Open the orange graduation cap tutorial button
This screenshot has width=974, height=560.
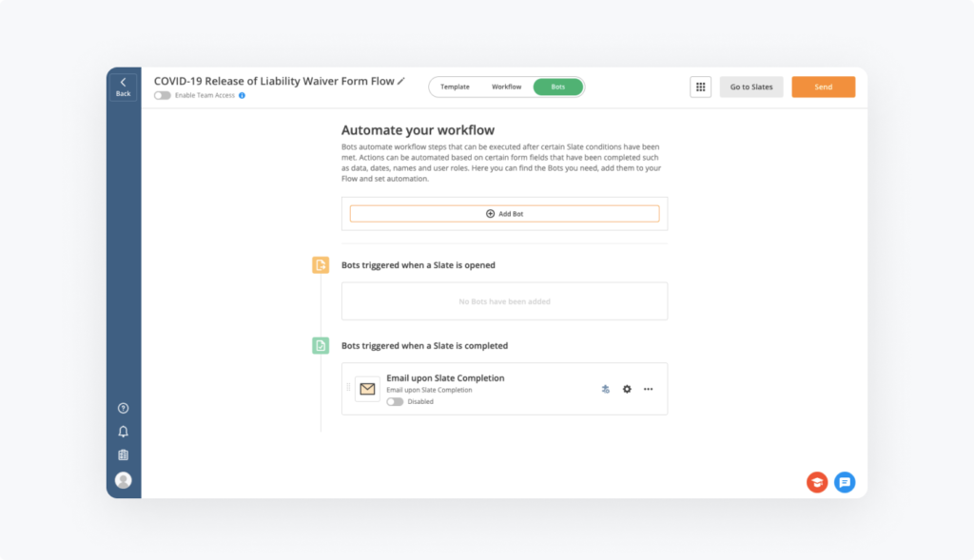pyautogui.click(x=816, y=482)
